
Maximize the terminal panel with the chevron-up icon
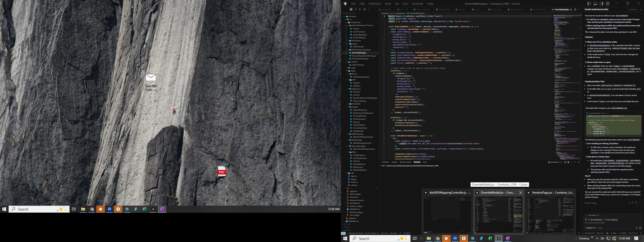575,162
